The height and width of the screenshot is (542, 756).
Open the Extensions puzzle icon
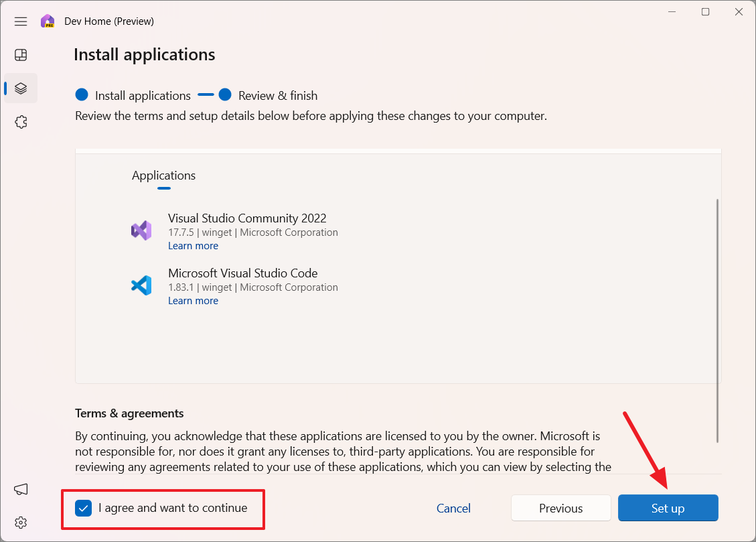click(x=21, y=122)
